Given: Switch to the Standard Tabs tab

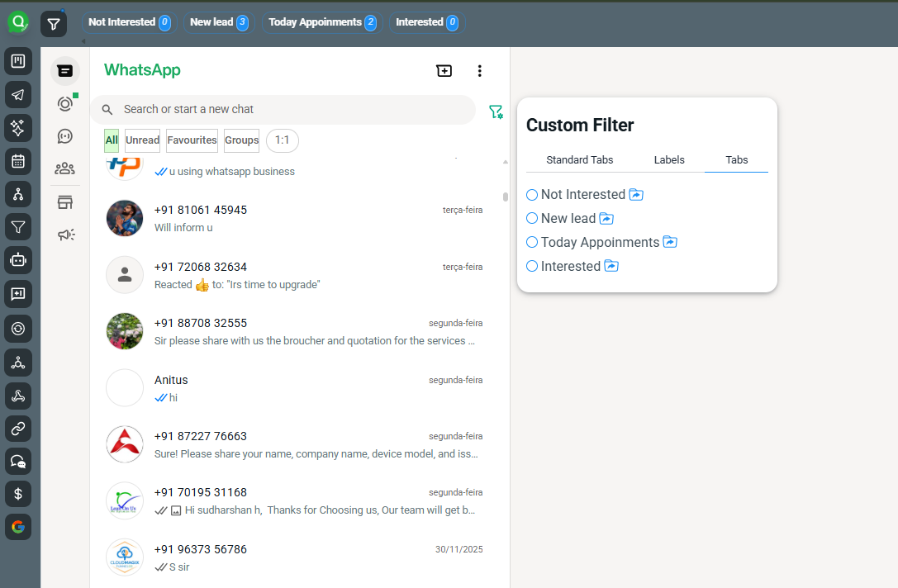Looking at the screenshot, I should 580,160.
